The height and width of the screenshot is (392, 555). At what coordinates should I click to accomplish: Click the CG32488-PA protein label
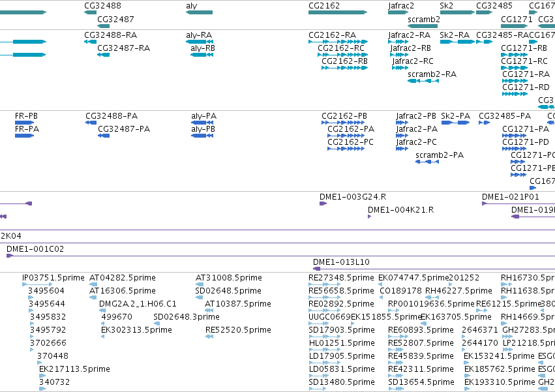(x=112, y=116)
